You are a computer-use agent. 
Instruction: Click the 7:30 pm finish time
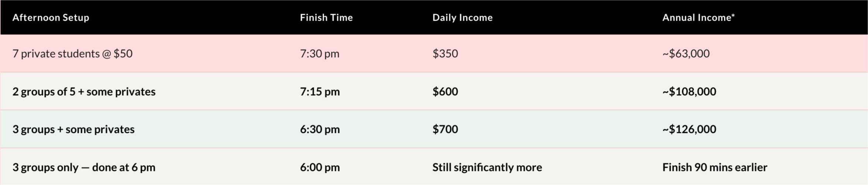point(319,54)
